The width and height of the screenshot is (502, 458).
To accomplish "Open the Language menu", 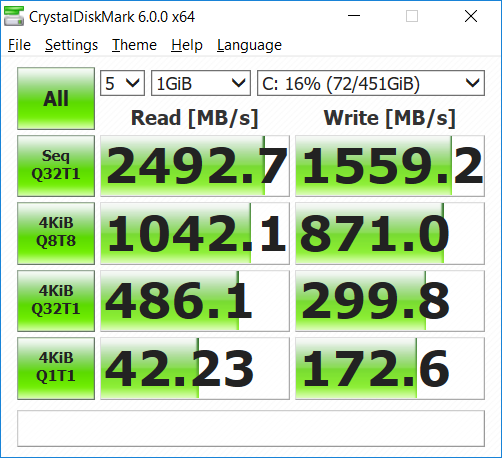I will [x=249, y=45].
